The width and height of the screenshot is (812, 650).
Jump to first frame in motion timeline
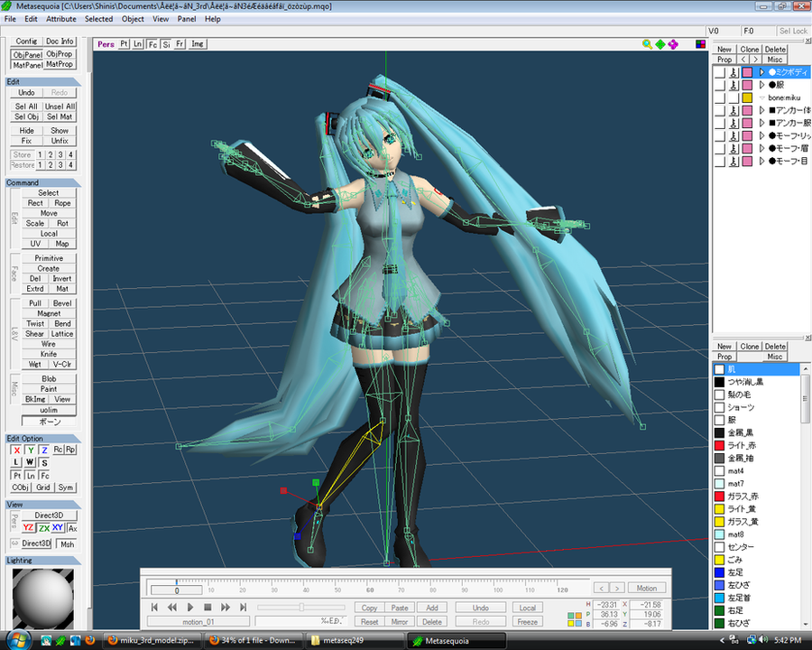(154, 607)
